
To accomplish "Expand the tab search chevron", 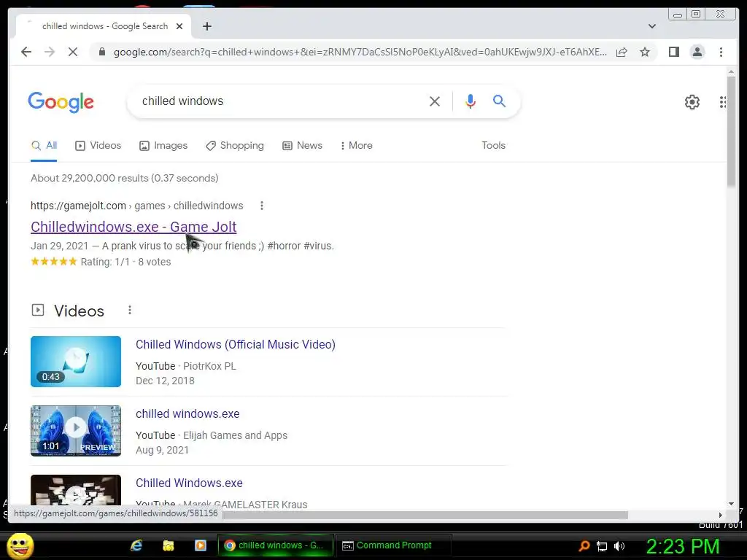I will coord(651,26).
